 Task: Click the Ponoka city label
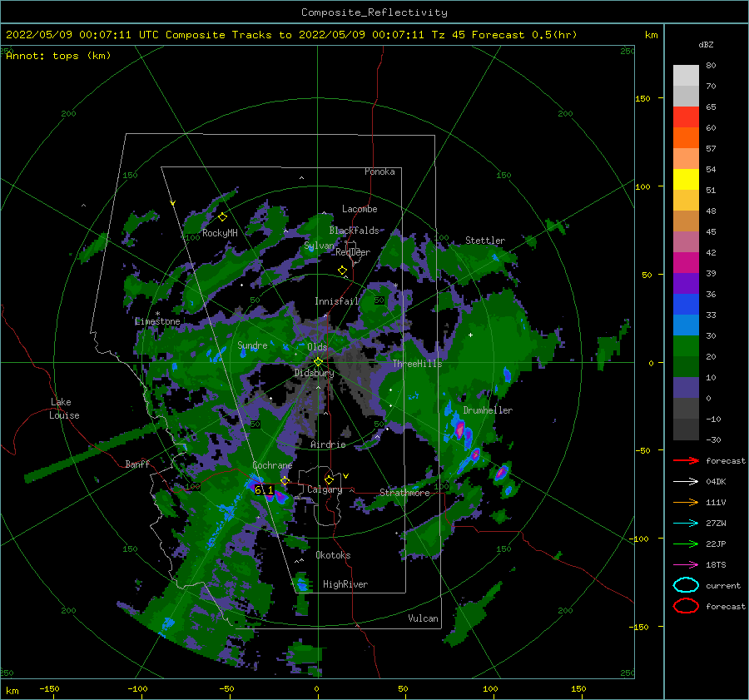[x=379, y=171]
